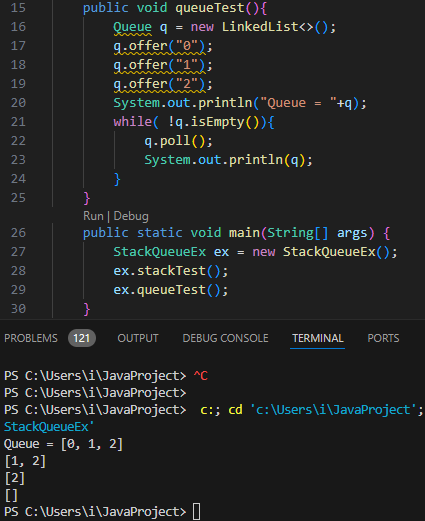Click the terminal output Queue = [0, 1, 2]
The image size is (425, 521).
coord(63,444)
